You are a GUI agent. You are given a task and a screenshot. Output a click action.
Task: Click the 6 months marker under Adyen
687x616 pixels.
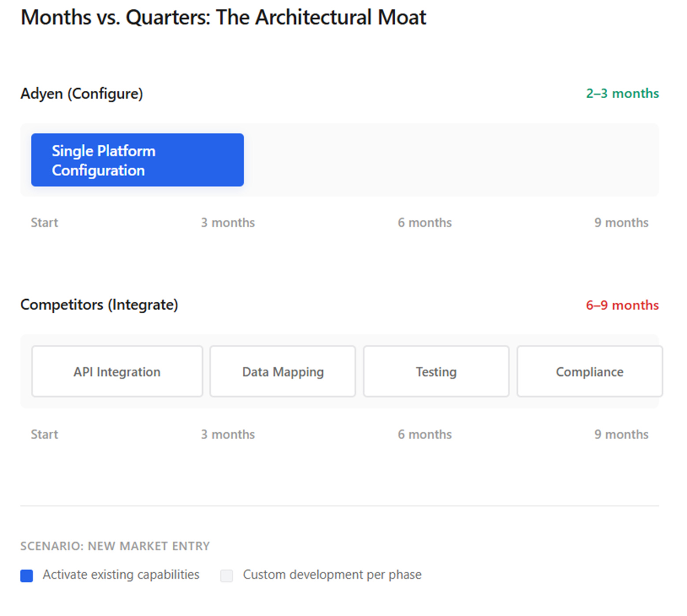[424, 223]
